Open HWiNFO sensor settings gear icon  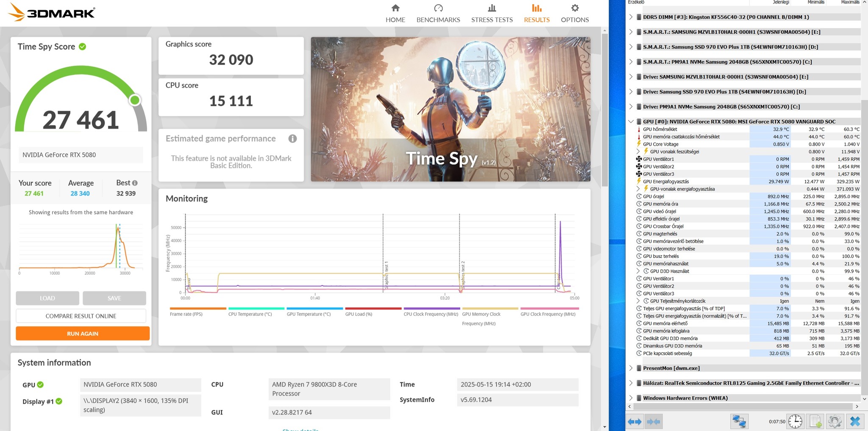pos(835,421)
